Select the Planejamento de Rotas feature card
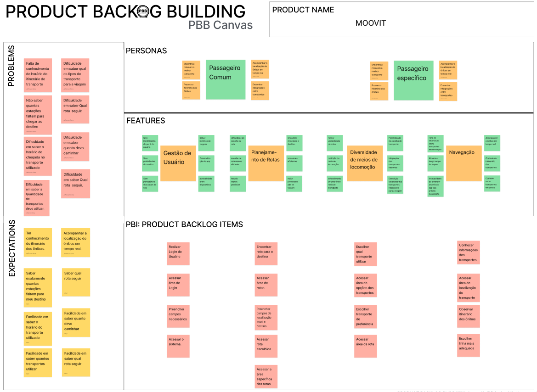537x392 pixels. (x=266, y=163)
